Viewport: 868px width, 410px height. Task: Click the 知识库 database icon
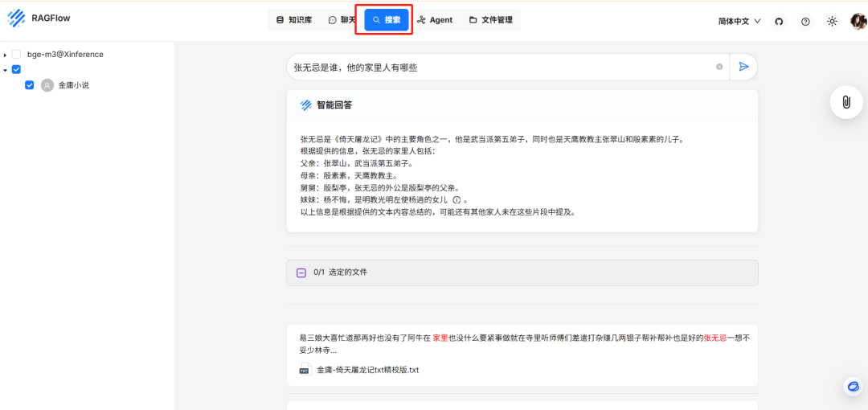click(x=280, y=20)
